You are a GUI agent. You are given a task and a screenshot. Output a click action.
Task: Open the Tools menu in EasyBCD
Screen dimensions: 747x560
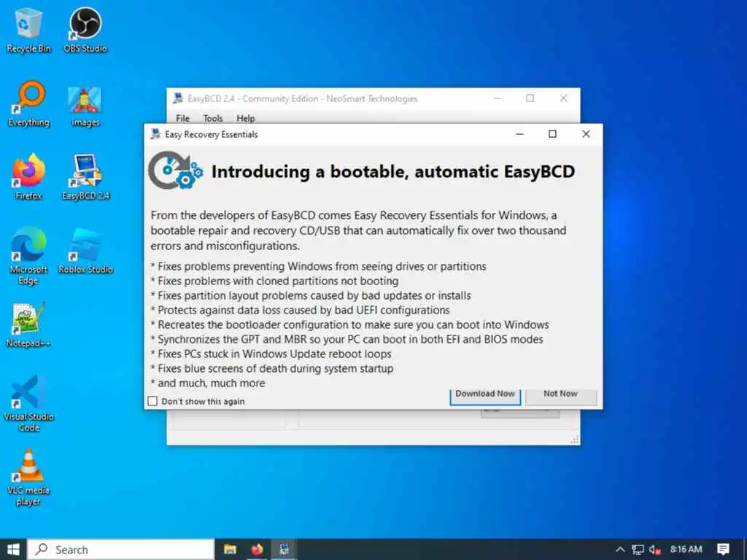pos(213,118)
